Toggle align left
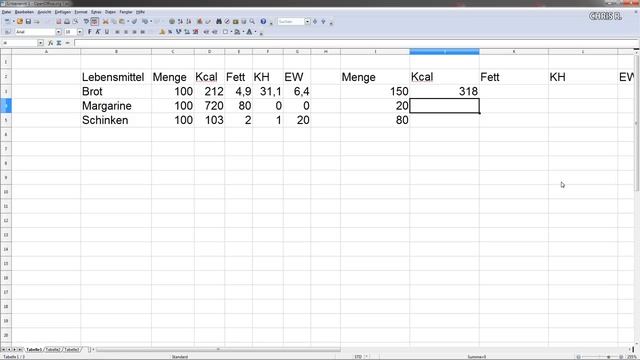The width and height of the screenshot is (640, 360). click(x=117, y=32)
